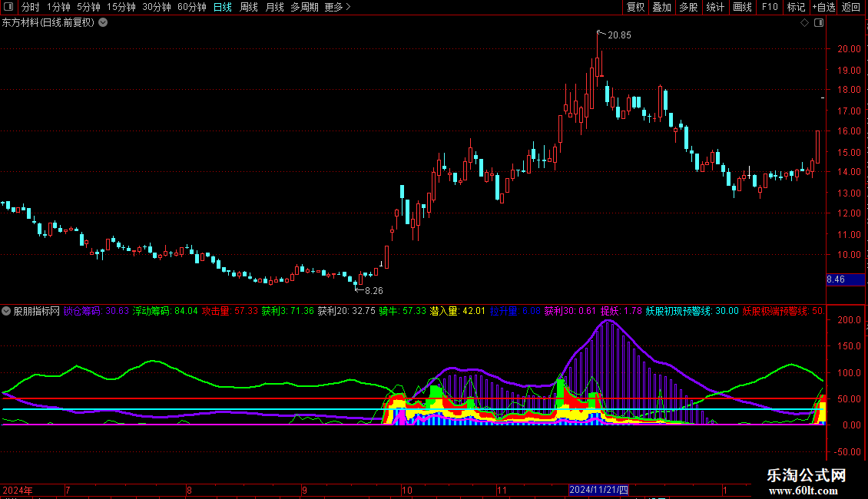Click the 捉妖: 1.78 indicator value
The width and height of the screenshot is (868, 499).
tap(621, 311)
